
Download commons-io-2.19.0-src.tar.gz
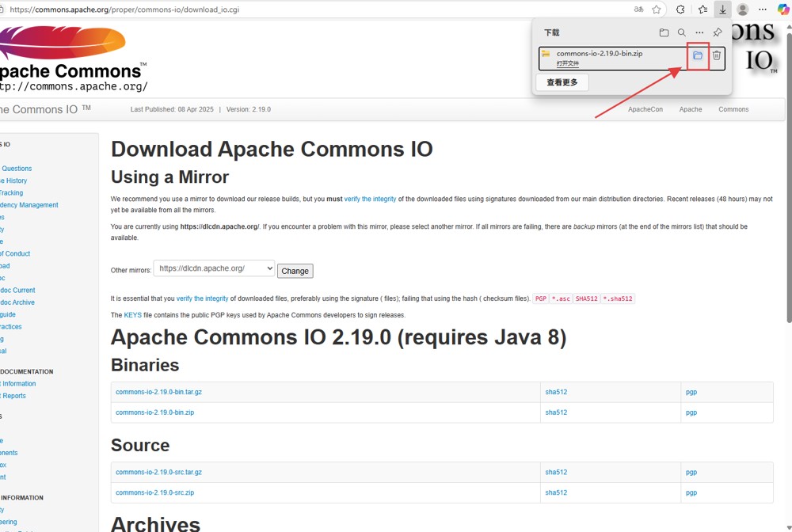[x=158, y=473]
